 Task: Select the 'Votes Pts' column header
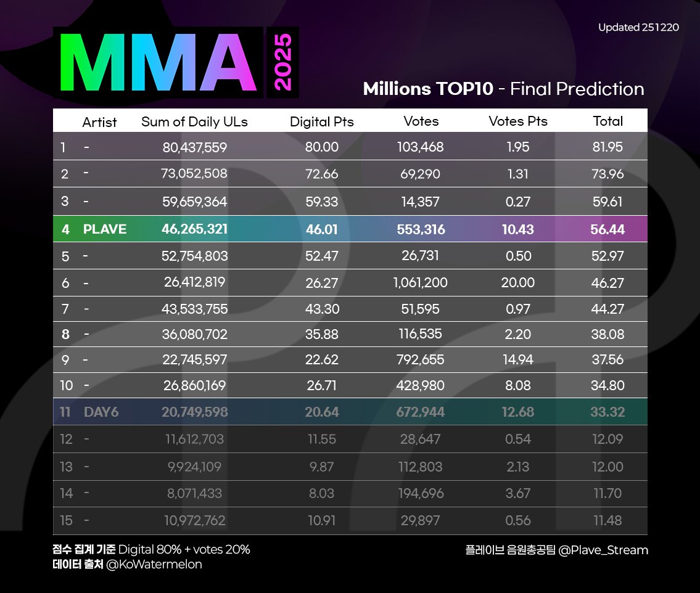[518, 121]
